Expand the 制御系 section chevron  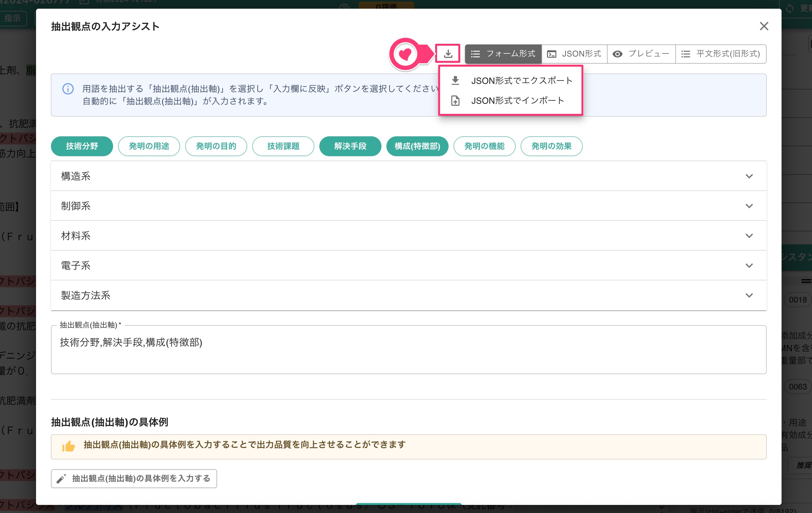[x=749, y=206]
